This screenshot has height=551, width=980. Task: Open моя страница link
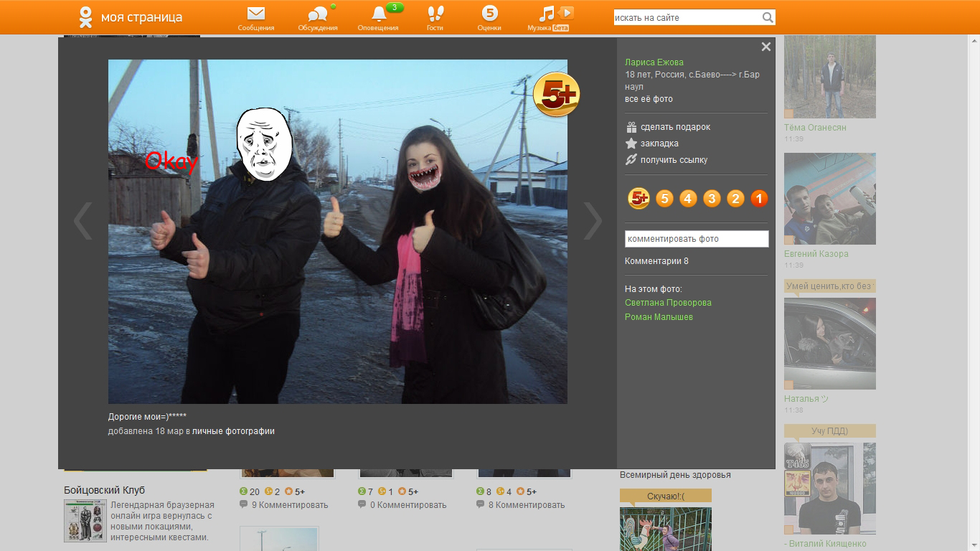click(141, 17)
